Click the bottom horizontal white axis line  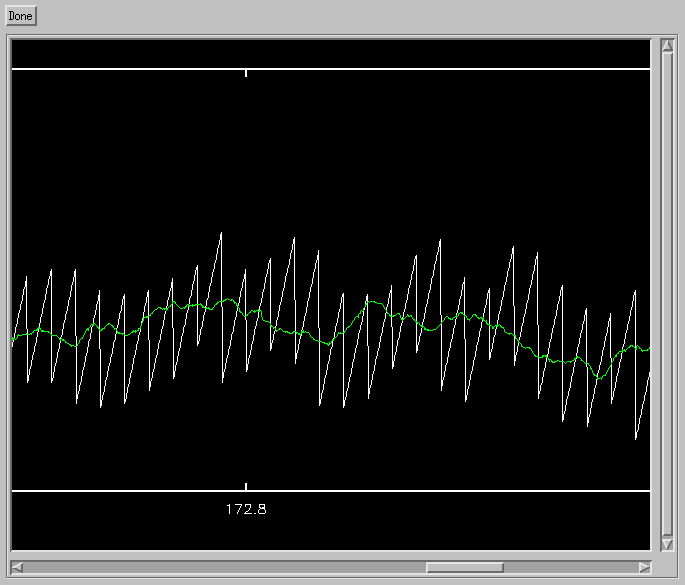(x=400, y=491)
